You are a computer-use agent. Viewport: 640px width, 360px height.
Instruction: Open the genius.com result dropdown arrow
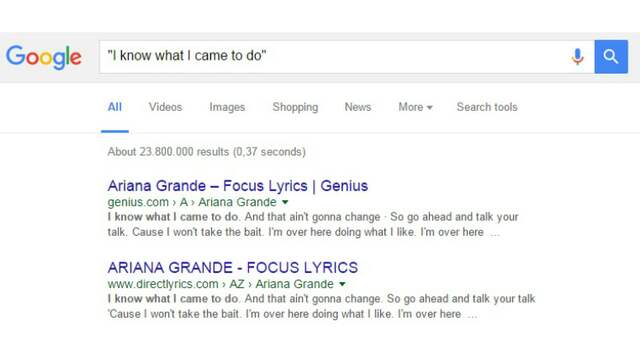(x=285, y=202)
